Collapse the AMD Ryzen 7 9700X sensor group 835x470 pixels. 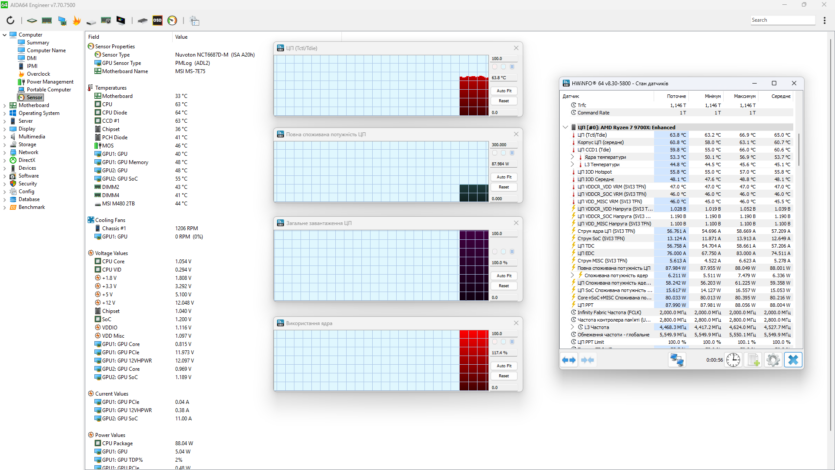pyautogui.click(x=567, y=127)
